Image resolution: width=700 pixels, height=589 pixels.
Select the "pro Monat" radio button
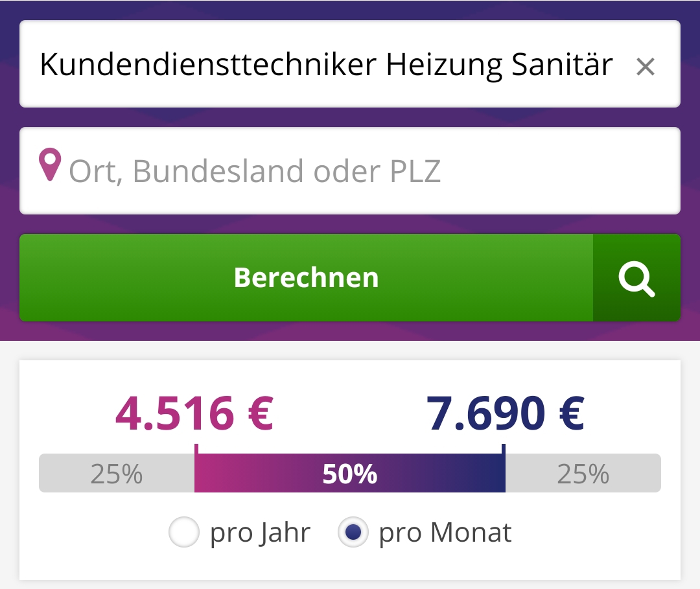353,533
